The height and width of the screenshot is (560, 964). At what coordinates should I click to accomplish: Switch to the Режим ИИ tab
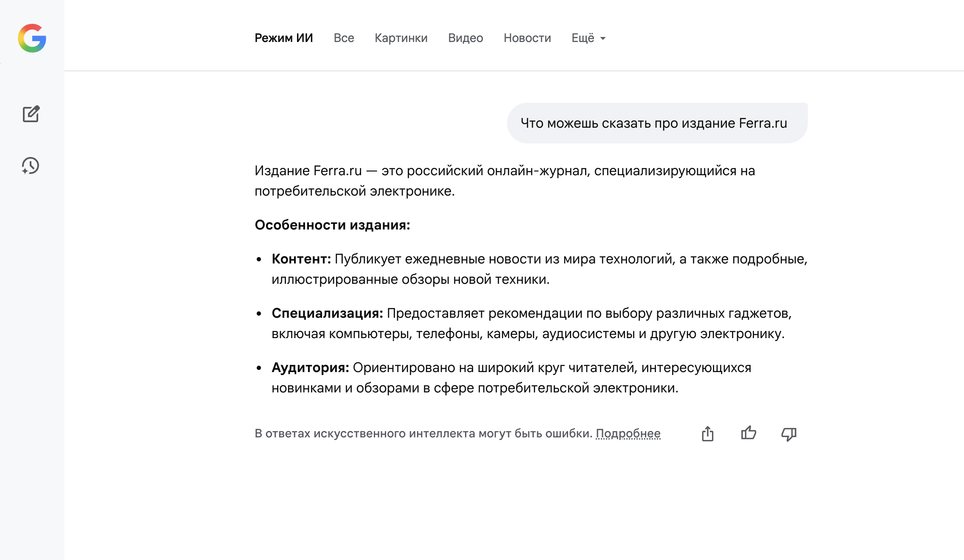tap(283, 38)
